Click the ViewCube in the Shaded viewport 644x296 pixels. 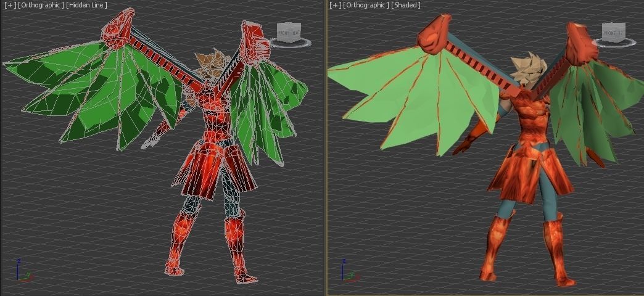click(x=614, y=32)
